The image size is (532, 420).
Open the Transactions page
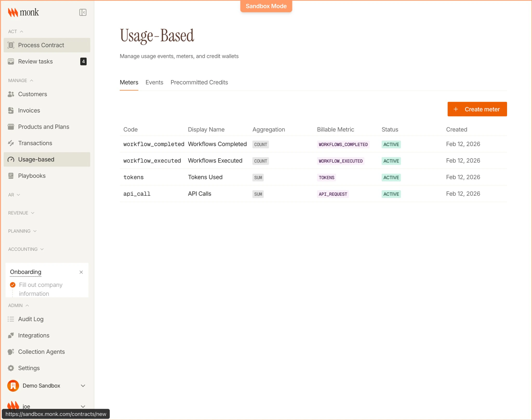pos(35,143)
